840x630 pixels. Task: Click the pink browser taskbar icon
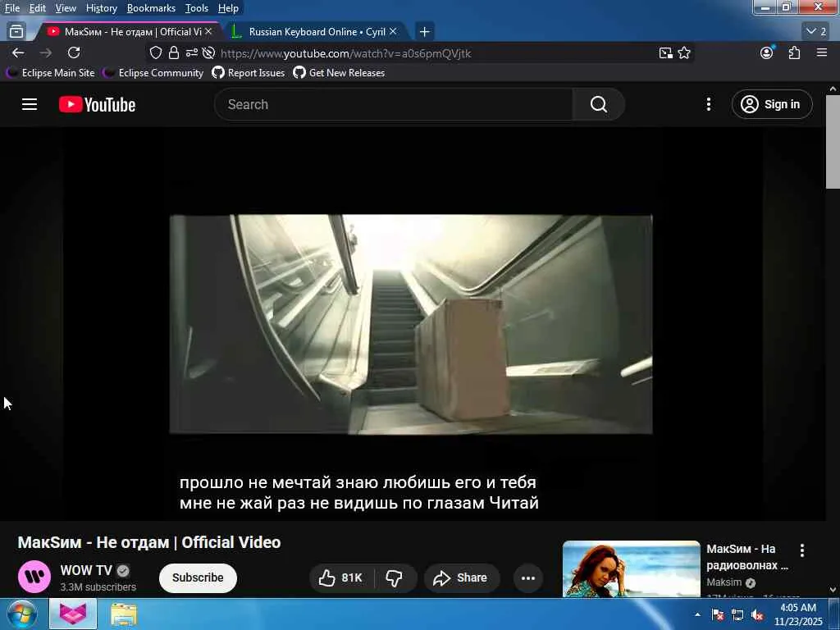pyautogui.click(x=73, y=614)
